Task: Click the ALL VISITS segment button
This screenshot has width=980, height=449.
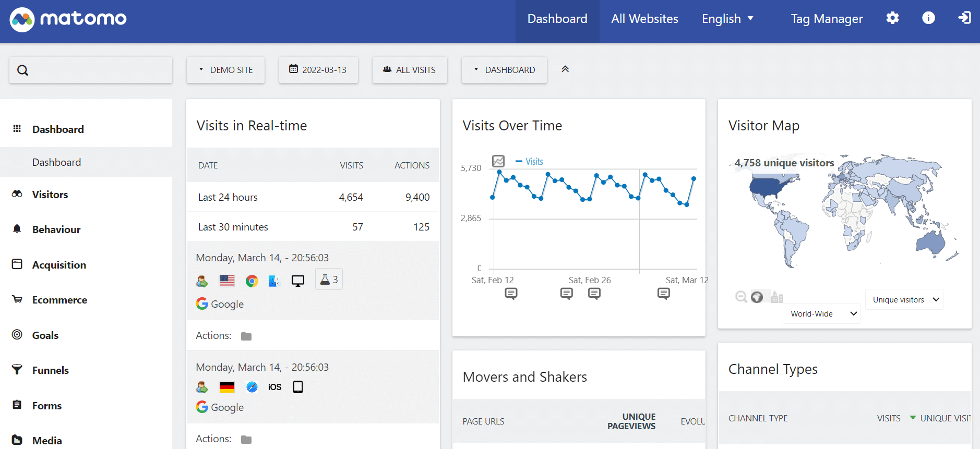Action: click(410, 70)
